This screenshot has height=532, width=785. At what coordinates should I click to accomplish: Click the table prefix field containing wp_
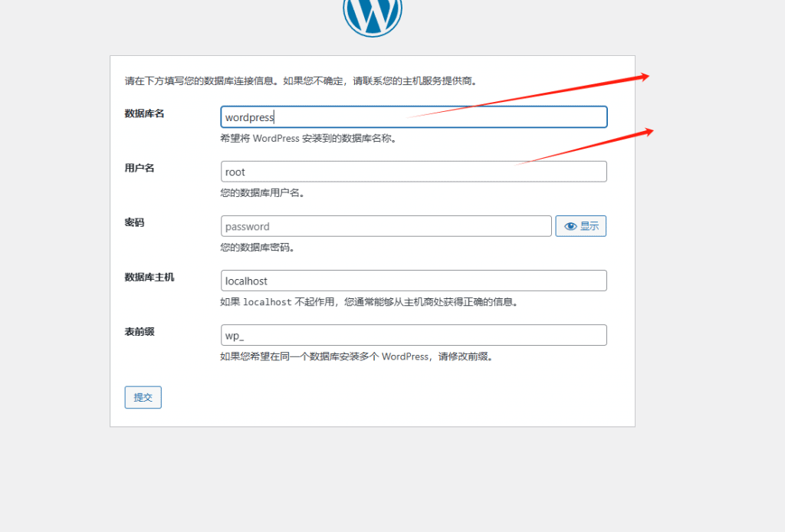413,335
